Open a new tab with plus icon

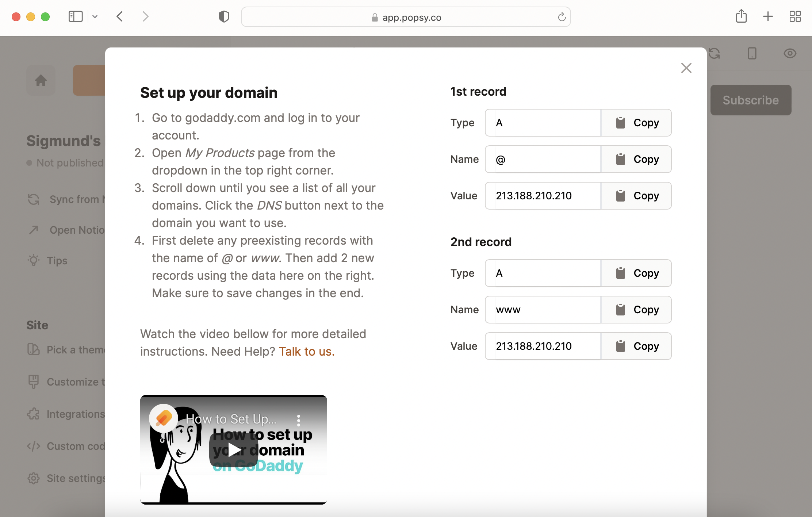768,16
